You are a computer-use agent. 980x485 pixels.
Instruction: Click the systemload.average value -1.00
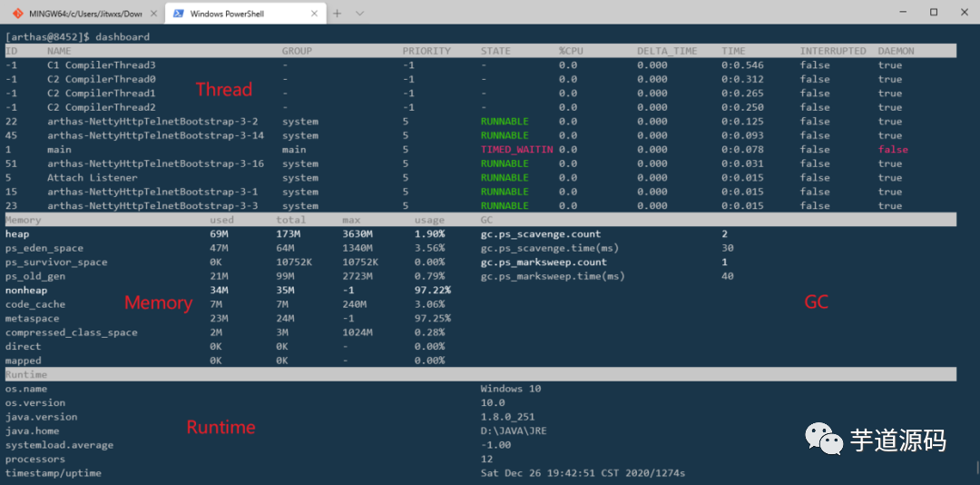click(x=495, y=445)
